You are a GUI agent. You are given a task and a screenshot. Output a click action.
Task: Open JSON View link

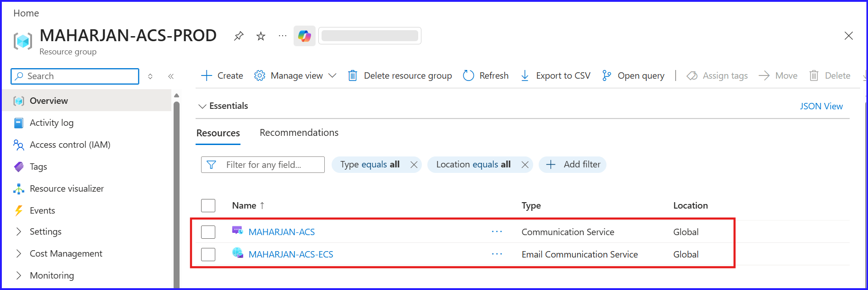point(821,106)
